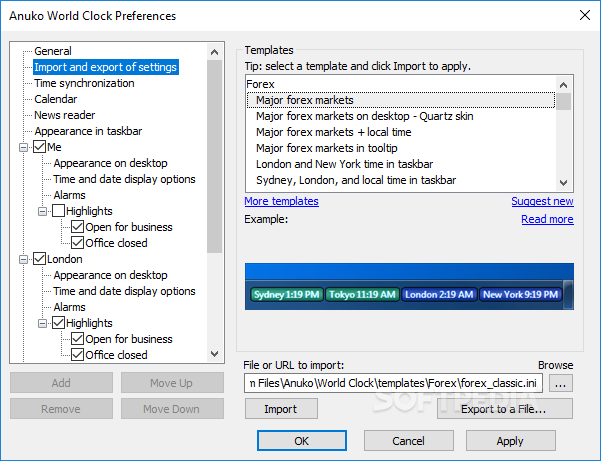Click the File or URL to import field

(x=393, y=383)
